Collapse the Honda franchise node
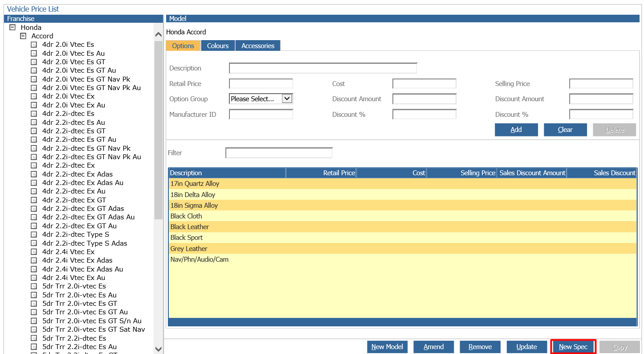644x354 pixels. tap(12, 27)
